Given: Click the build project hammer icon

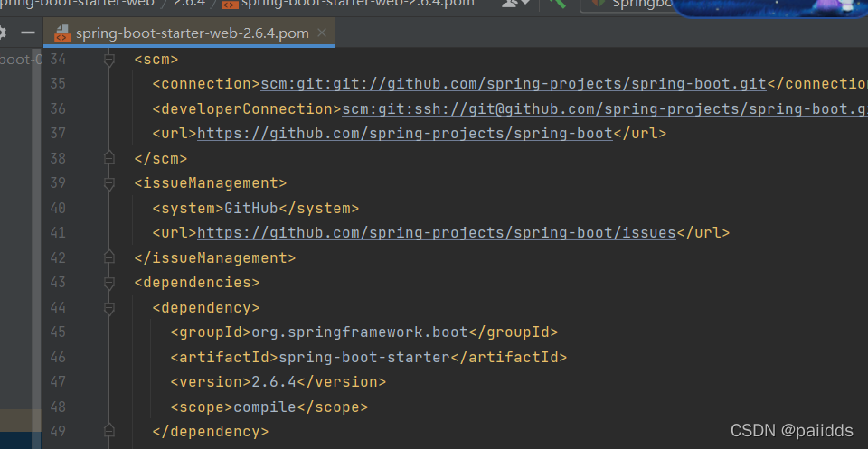Looking at the screenshot, I should click(558, 3).
